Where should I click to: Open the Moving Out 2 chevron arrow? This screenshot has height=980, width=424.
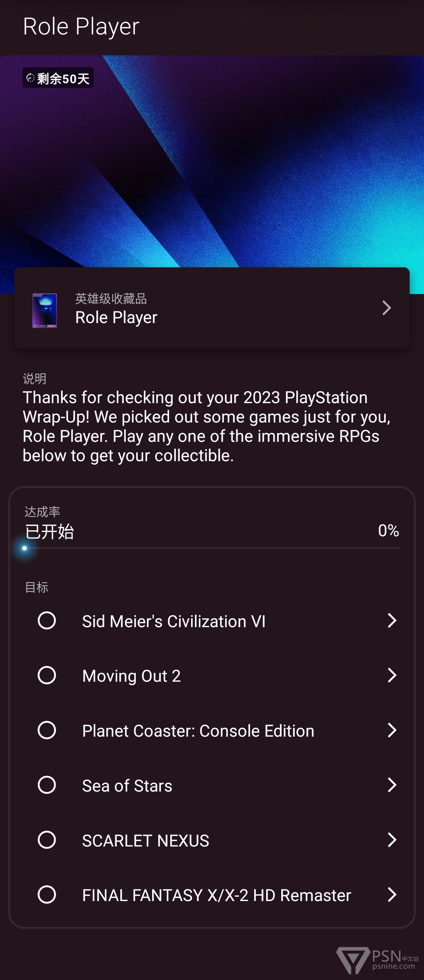pos(392,675)
